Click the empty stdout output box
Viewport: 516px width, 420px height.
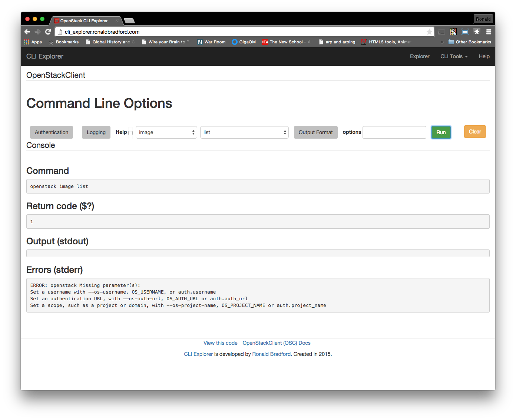point(258,254)
